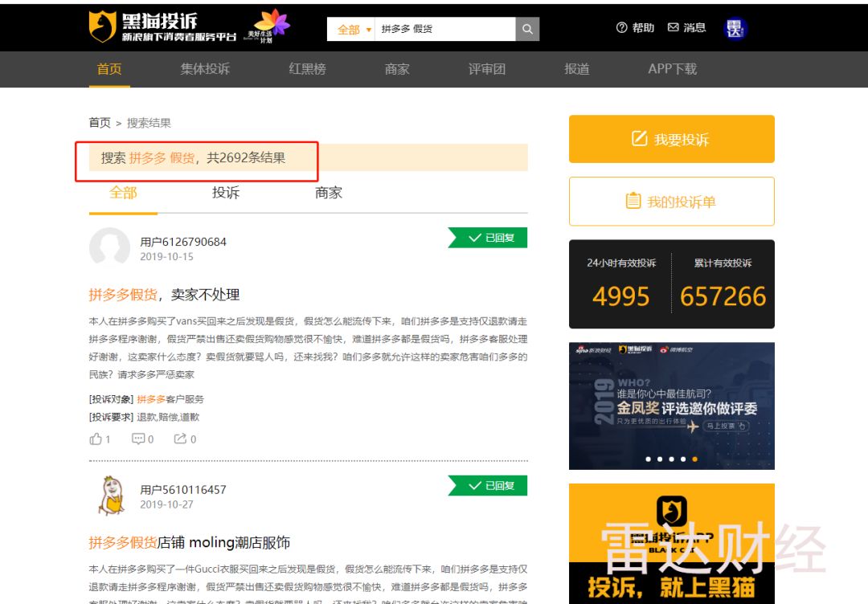Click 已回复 badge on 2019-10-15 complaint
Viewport: 868px width, 604px height.
(x=488, y=238)
